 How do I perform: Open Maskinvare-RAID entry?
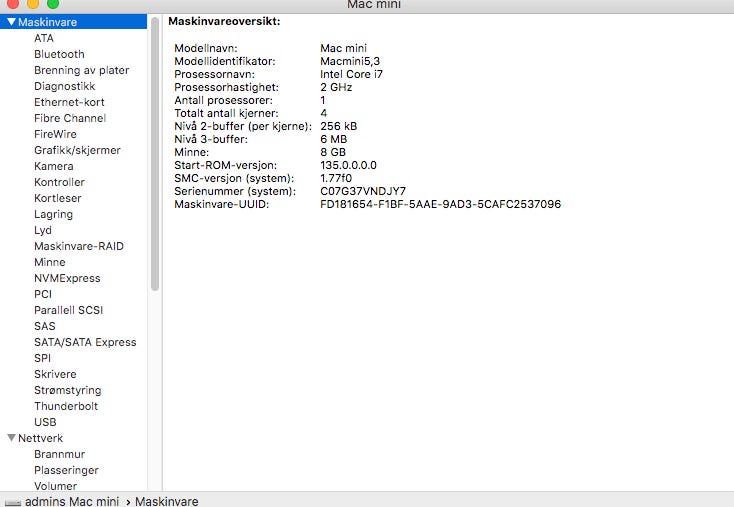pyautogui.click(x=79, y=246)
